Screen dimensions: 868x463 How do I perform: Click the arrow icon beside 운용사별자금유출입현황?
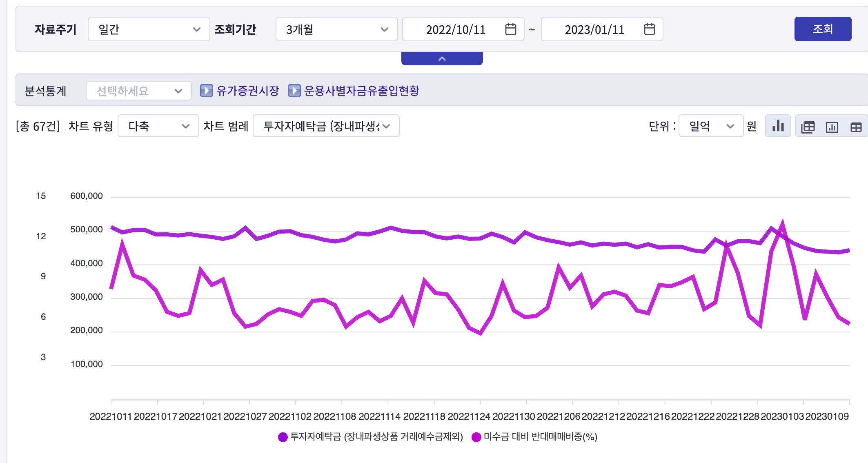point(294,91)
